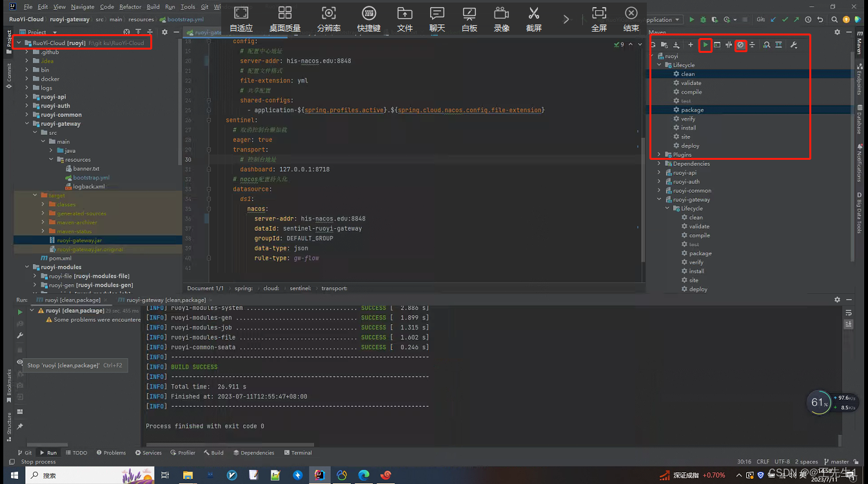Click the Search Everywhere magnifier icon
Screen dimensions: 868x484
[x=833, y=19]
